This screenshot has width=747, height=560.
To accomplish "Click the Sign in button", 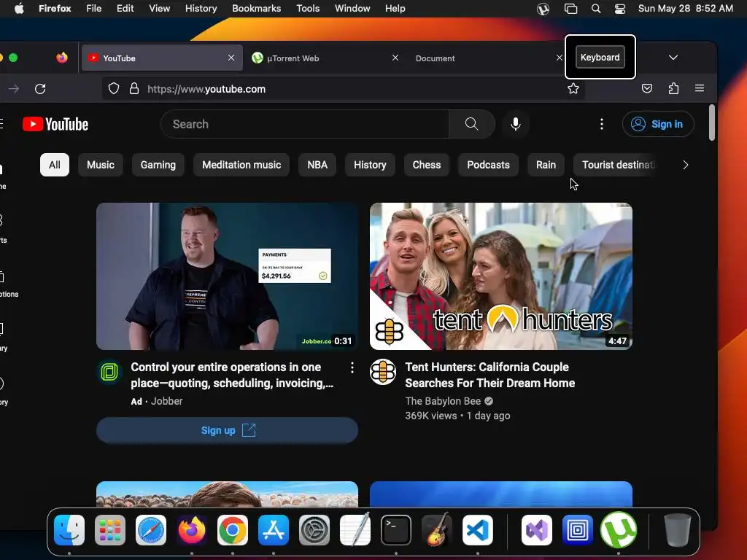I will [x=658, y=124].
